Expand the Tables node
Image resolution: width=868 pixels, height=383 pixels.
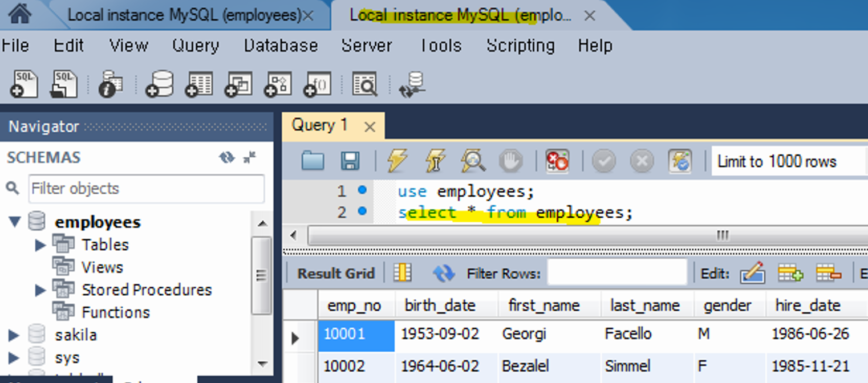40,245
